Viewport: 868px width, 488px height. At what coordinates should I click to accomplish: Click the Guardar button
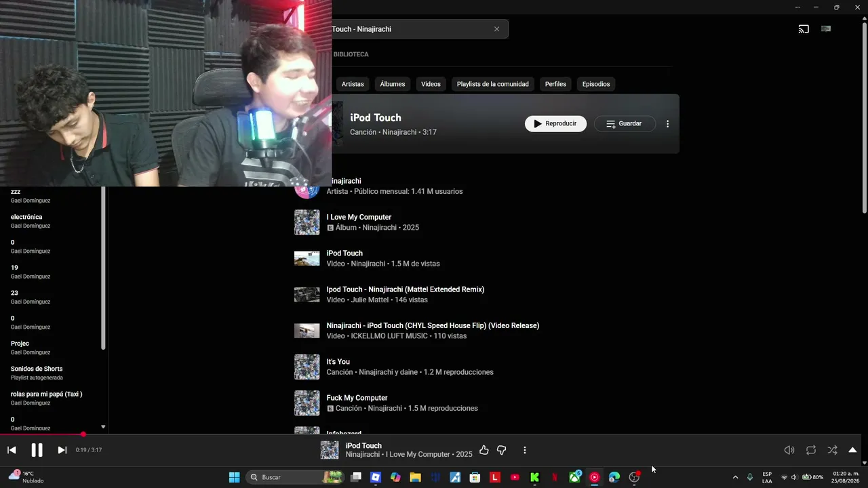pyautogui.click(x=625, y=124)
